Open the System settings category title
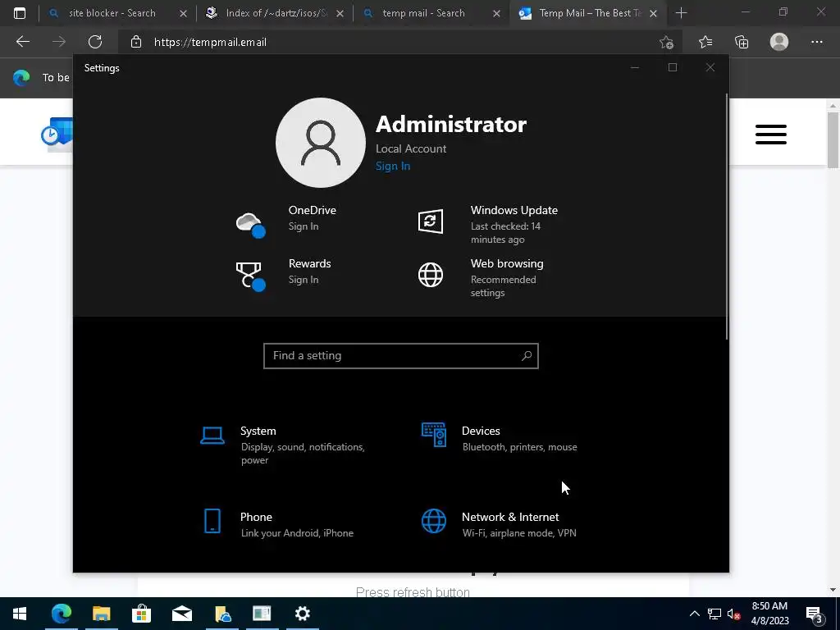Screen dimensions: 840x630 point(258,431)
